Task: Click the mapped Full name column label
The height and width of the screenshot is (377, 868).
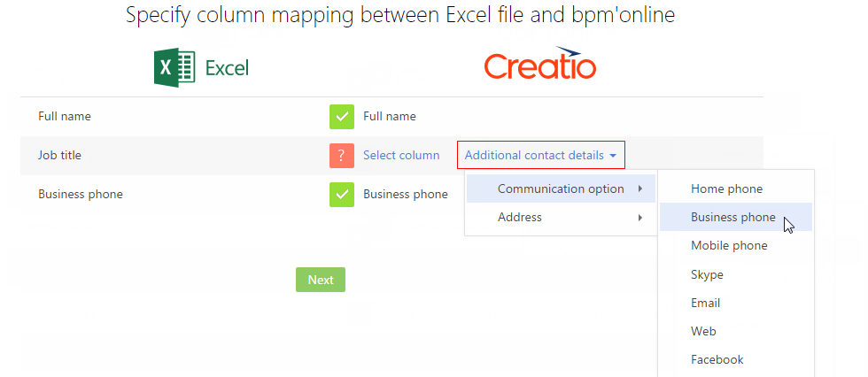Action: point(389,117)
